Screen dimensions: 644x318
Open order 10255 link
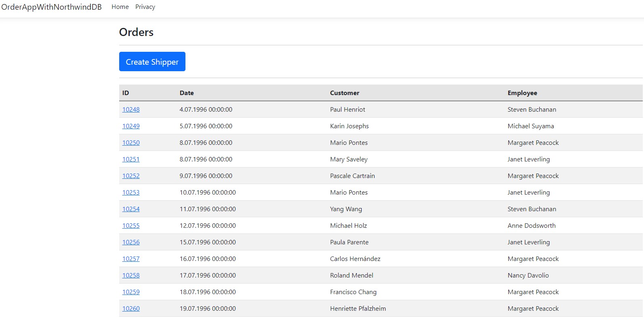(131, 226)
